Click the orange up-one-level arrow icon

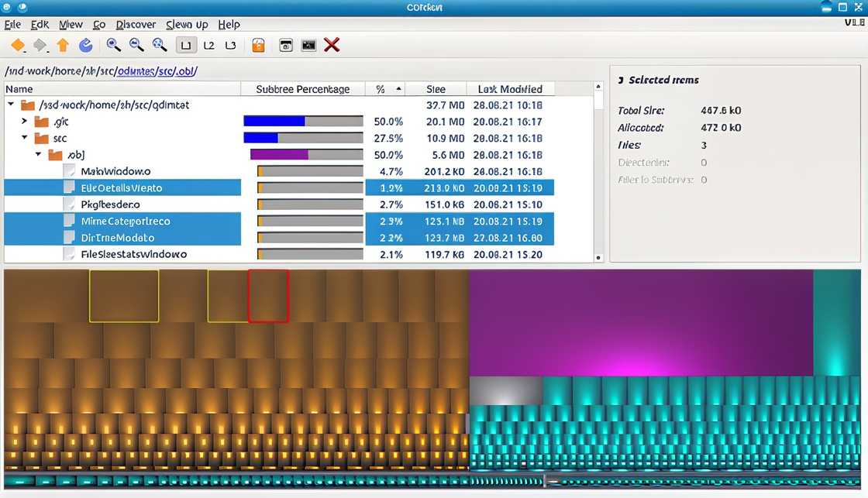[63, 46]
